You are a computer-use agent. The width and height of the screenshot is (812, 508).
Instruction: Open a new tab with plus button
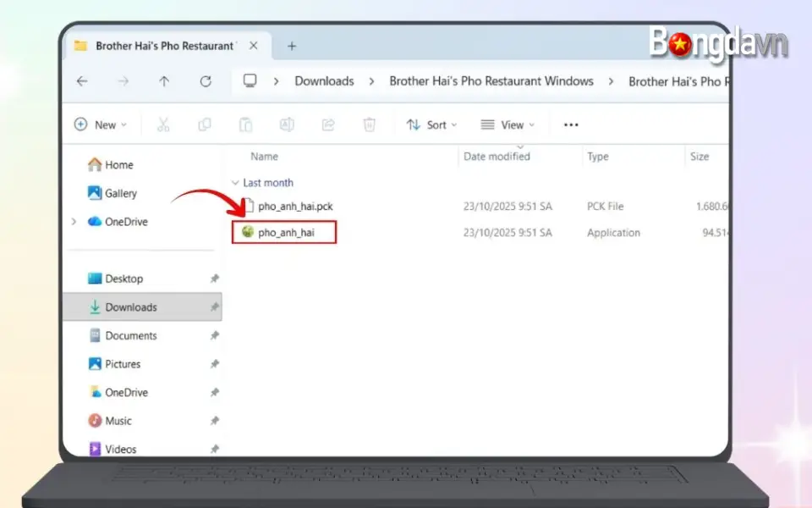click(292, 46)
